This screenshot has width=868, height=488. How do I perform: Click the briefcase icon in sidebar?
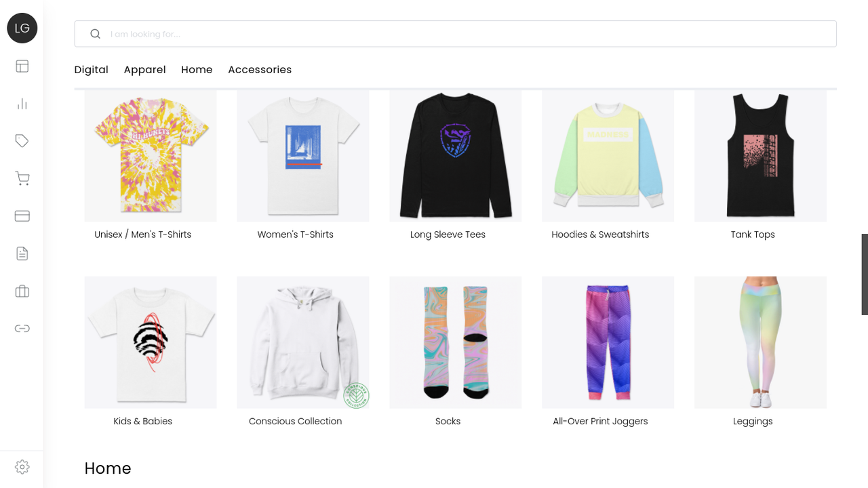[x=22, y=291]
